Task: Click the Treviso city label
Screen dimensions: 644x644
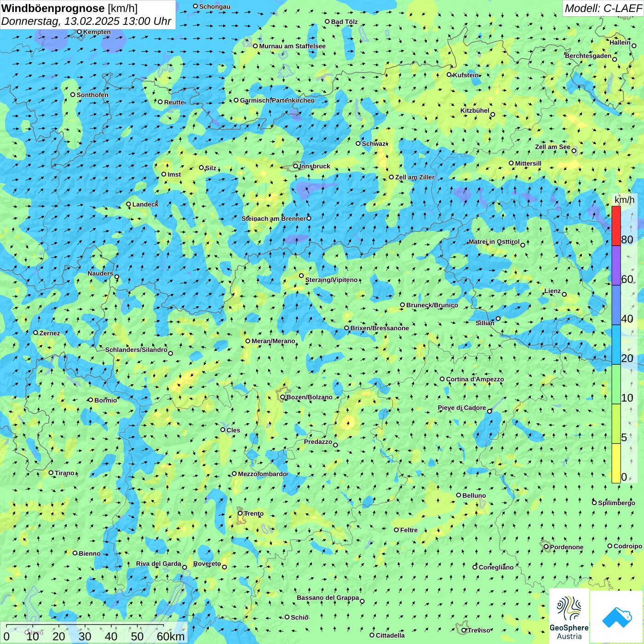Action: pos(479,630)
